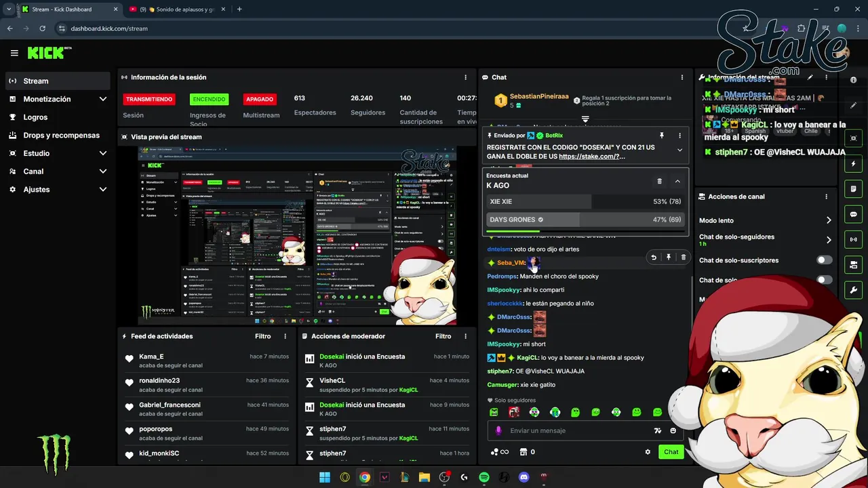The width and height of the screenshot is (868, 488).
Task: Collapse the chat leaderboard handle
Action: point(585,119)
